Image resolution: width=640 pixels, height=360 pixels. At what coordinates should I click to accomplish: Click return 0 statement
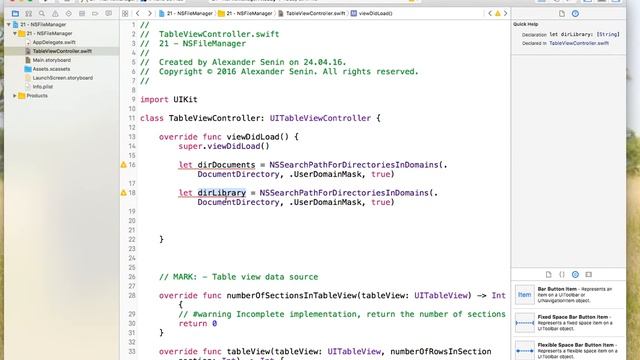(198, 324)
